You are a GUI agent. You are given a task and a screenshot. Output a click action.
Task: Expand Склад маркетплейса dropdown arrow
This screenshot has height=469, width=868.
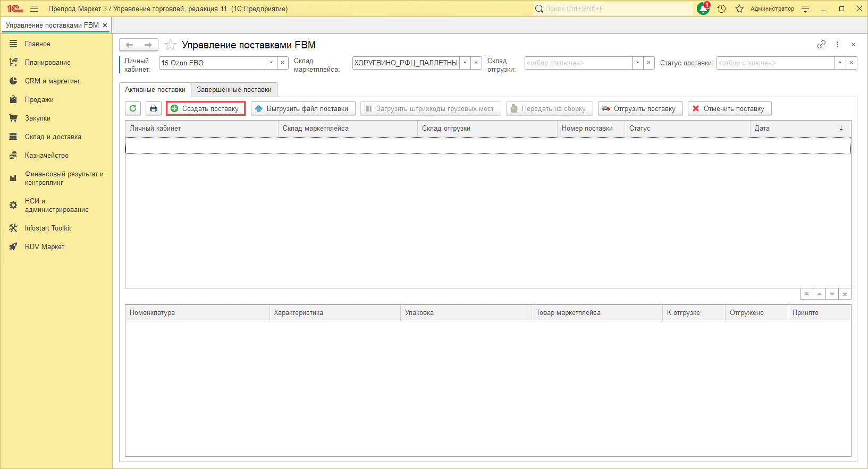[x=465, y=63]
